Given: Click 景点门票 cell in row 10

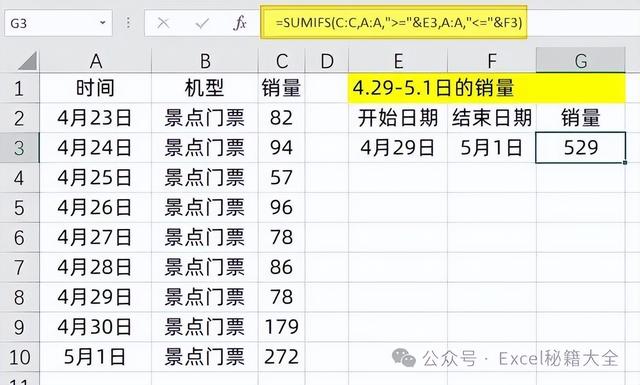Looking at the screenshot, I should coord(205,357).
